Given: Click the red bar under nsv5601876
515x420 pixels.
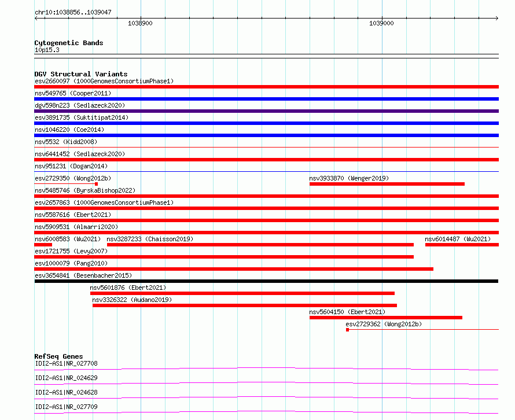Looking at the screenshot, I should pyautogui.click(x=242, y=293).
